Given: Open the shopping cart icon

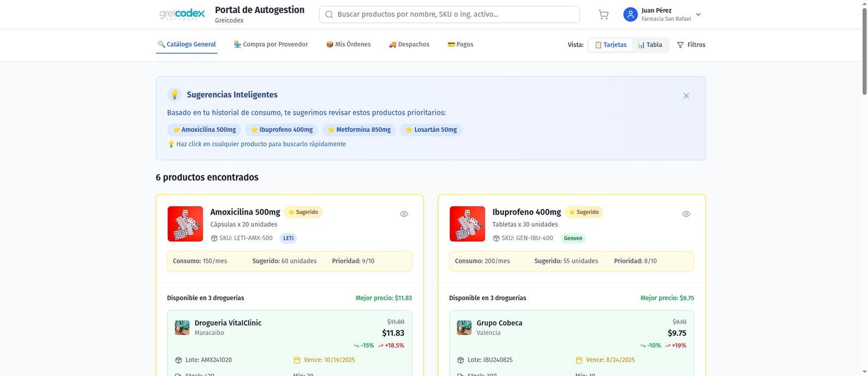Looking at the screenshot, I should click(603, 15).
